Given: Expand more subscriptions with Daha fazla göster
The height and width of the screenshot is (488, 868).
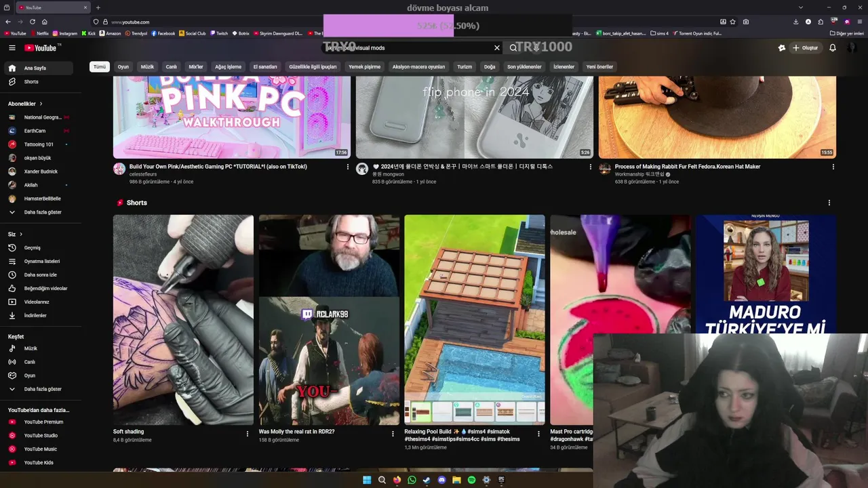Looking at the screenshot, I should (39, 212).
